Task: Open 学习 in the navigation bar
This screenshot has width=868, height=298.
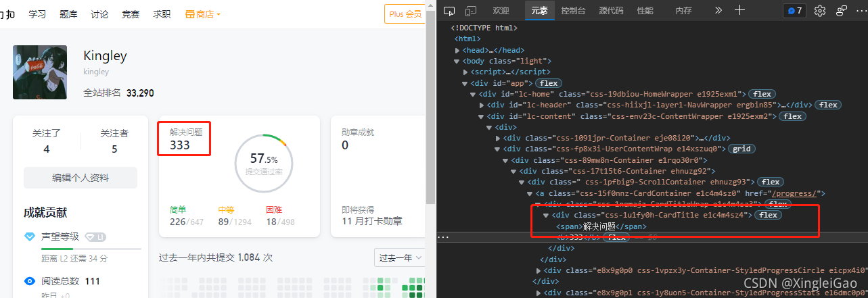Action: pyautogui.click(x=37, y=14)
